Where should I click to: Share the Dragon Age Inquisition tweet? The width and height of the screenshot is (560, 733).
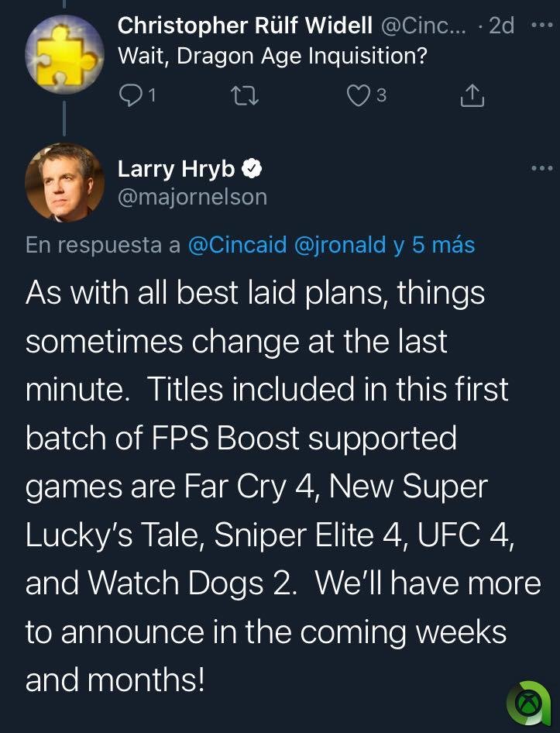pyautogui.click(x=472, y=95)
